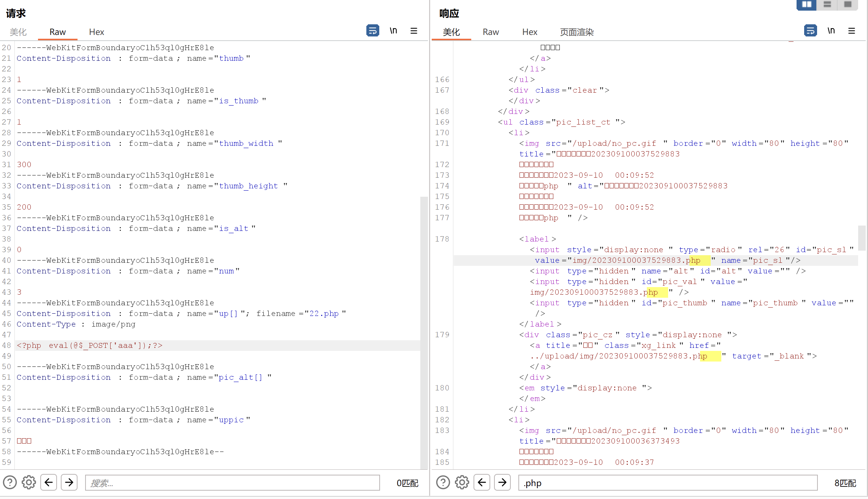Viewport: 868px width, 499px height.
Task: Toggle word wrap in request panel
Action: click(x=372, y=31)
